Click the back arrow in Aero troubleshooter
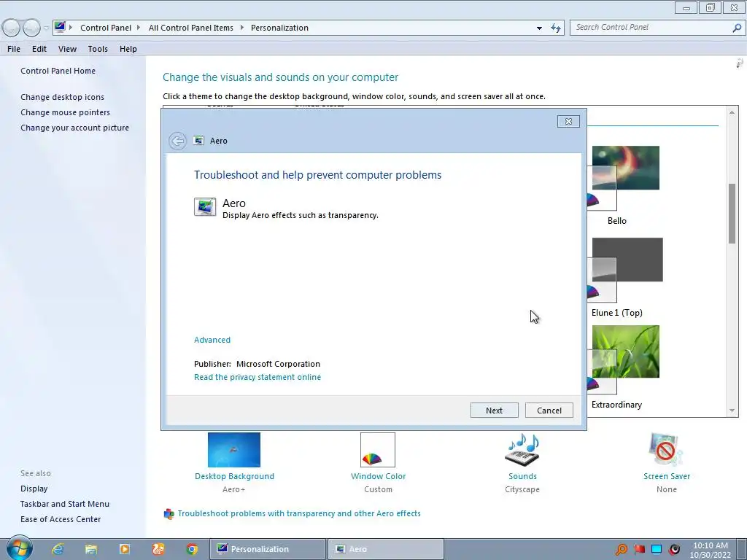 click(177, 141)
